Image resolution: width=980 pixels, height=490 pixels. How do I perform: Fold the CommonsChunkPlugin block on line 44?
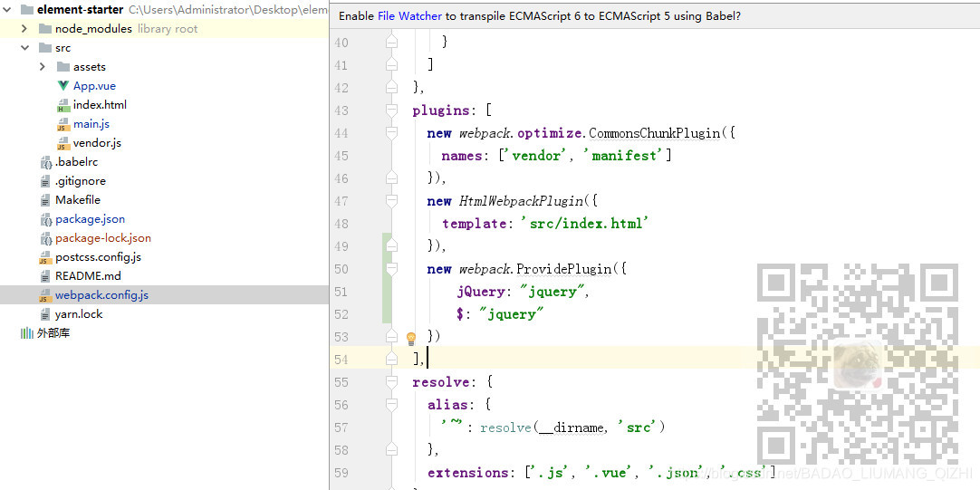[391, 133]
